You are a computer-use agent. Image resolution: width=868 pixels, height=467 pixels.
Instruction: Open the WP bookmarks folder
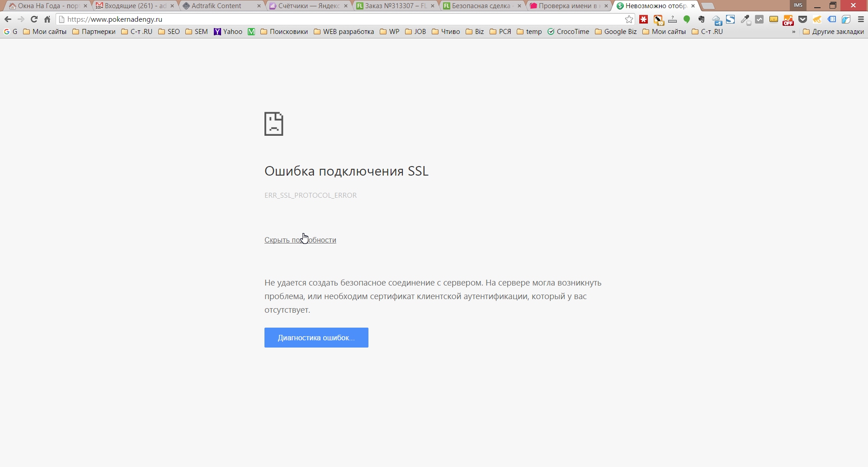tap(390, 32)
